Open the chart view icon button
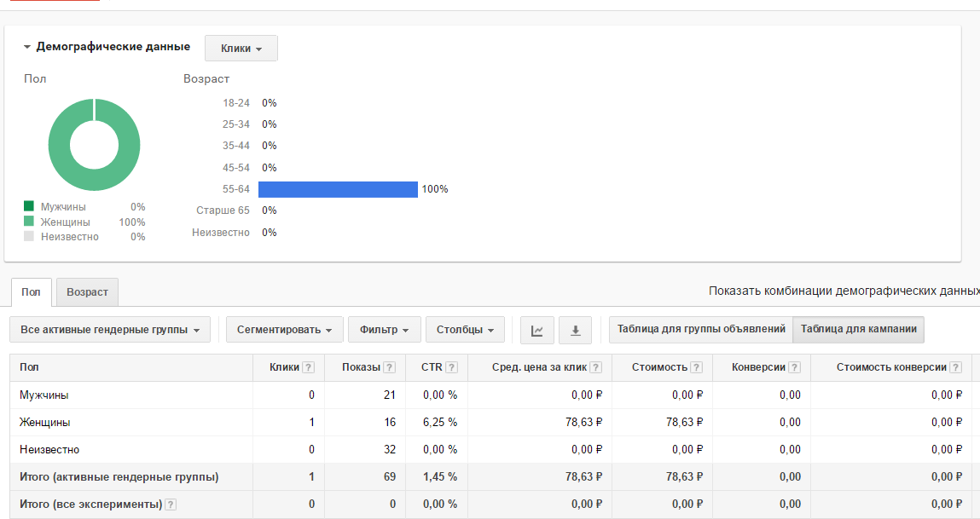 click(x=536, y=330)
